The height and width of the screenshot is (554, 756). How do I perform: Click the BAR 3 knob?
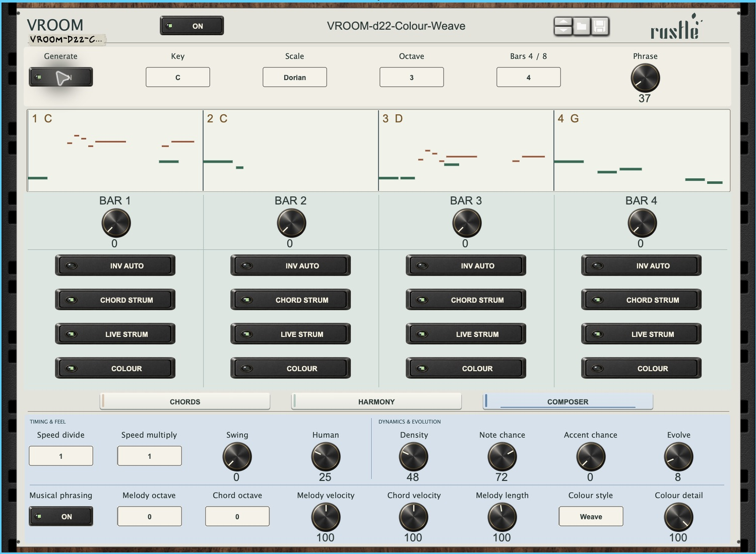[x=467, y=223]
